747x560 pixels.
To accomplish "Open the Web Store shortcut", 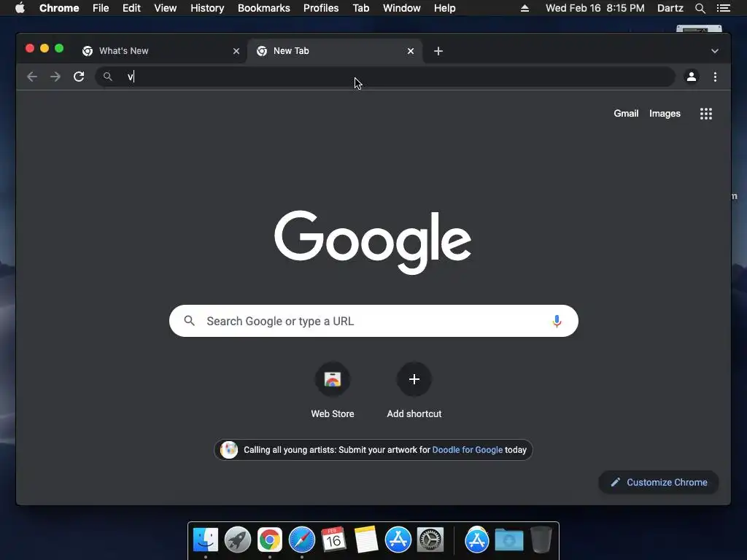I will pos(333,391).
